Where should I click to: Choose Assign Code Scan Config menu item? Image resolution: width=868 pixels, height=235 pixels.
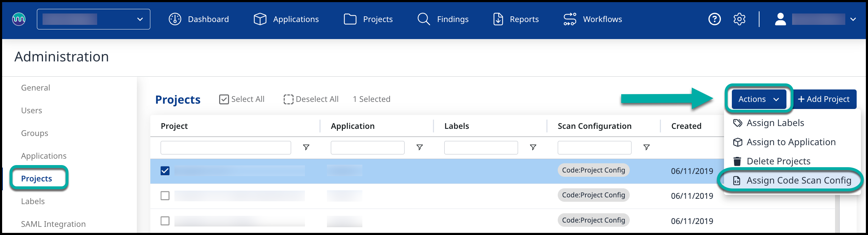pos(798,180)
